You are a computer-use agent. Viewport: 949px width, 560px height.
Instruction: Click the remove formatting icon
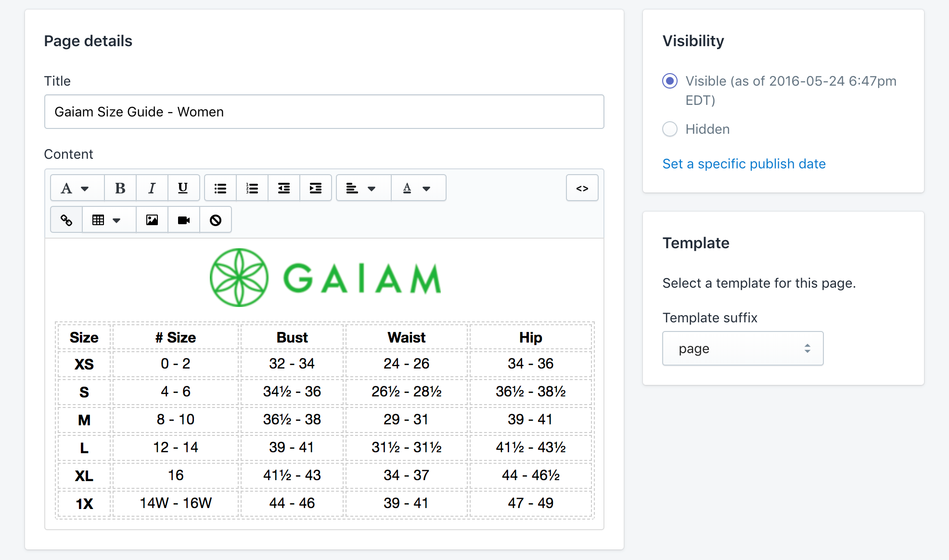click(x=217, y=219)
